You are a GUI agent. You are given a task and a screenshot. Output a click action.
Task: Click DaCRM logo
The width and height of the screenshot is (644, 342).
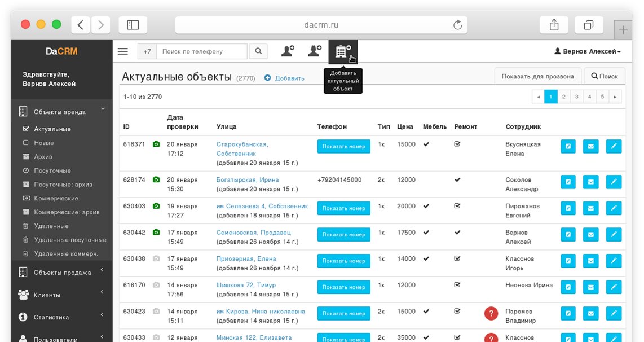61,51
